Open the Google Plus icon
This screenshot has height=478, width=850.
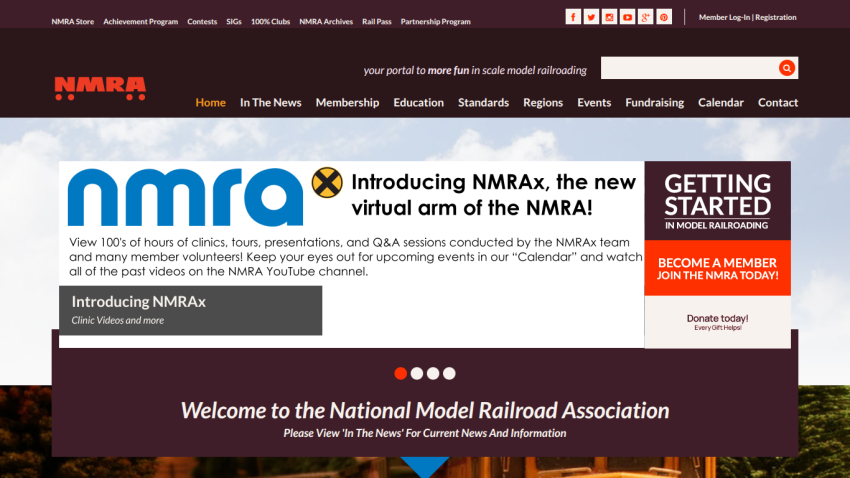pyautogui.click(x=645, y=17)
